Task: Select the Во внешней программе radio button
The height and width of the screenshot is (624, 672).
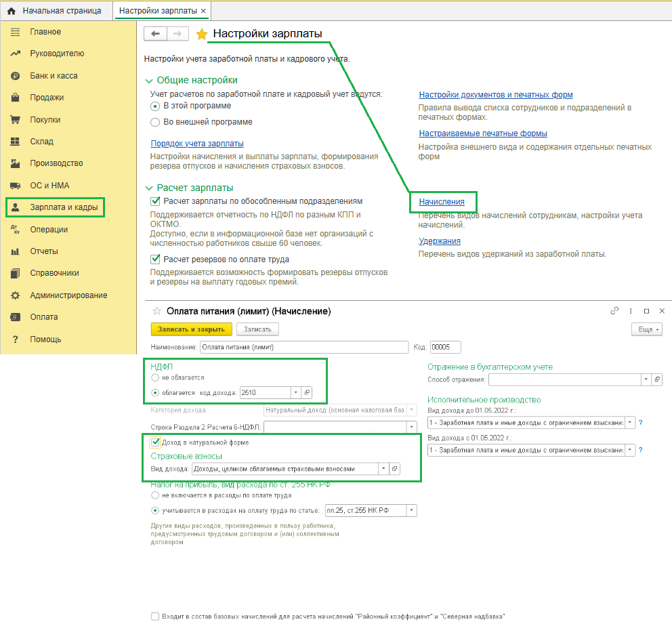Action: [x=155, y=123]
